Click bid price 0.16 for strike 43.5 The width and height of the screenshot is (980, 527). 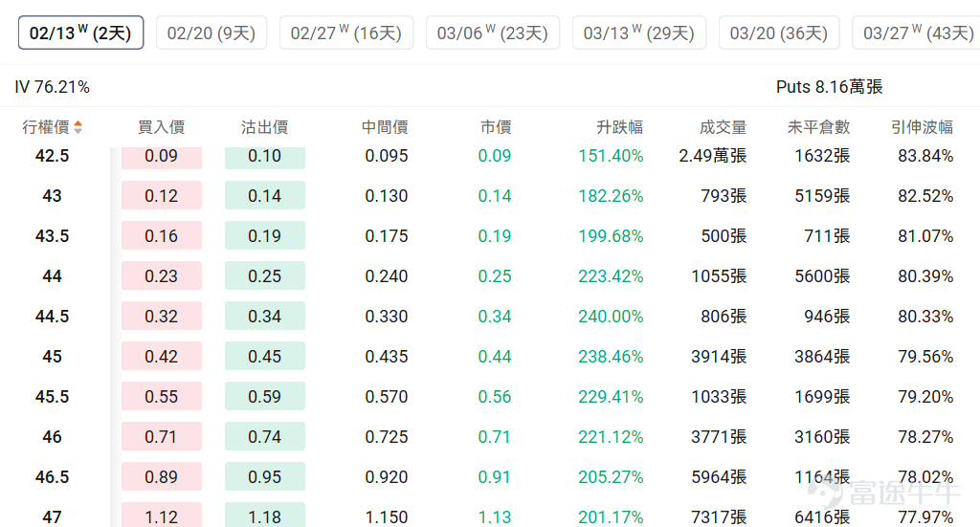(x=161, y=235)
